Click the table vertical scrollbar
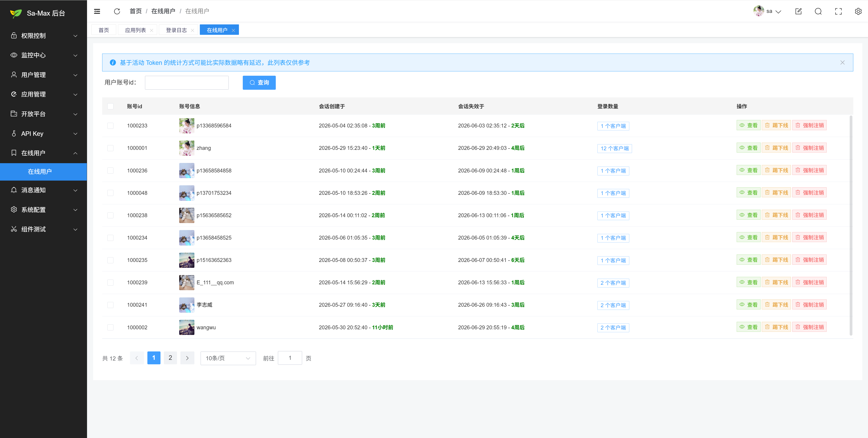868x438 pixels. 851,226
